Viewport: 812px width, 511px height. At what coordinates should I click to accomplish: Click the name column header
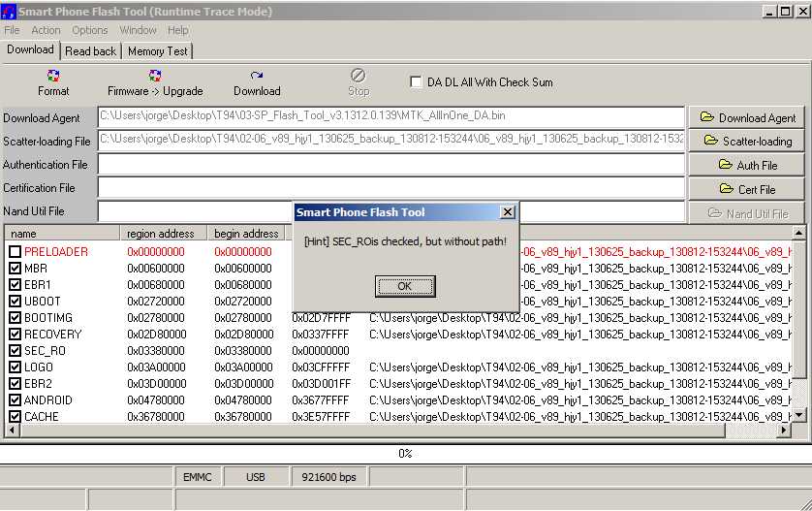(x=62, y=234)
